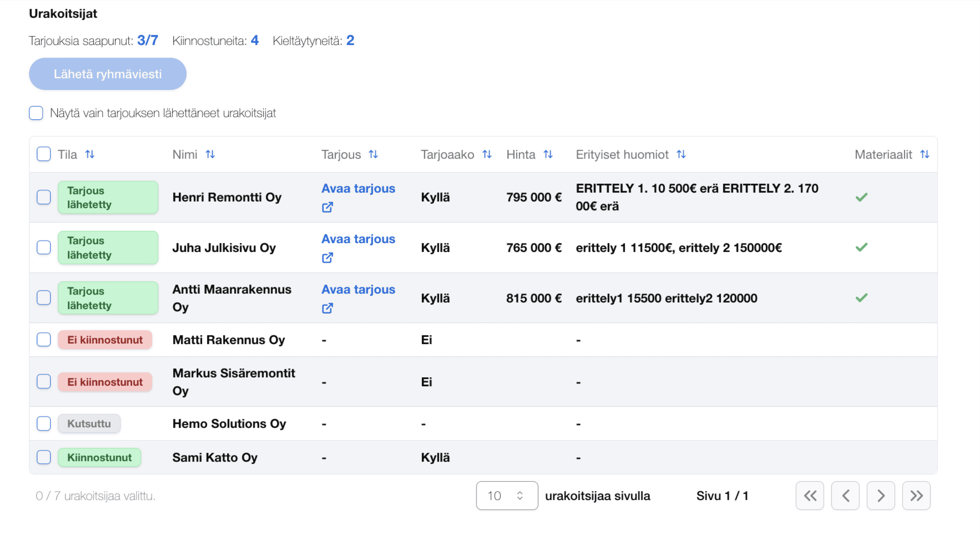980x534 pixels.
Task: Click Kutsuttu status badge for Hemo Solutions
Action: coord(89,423)
